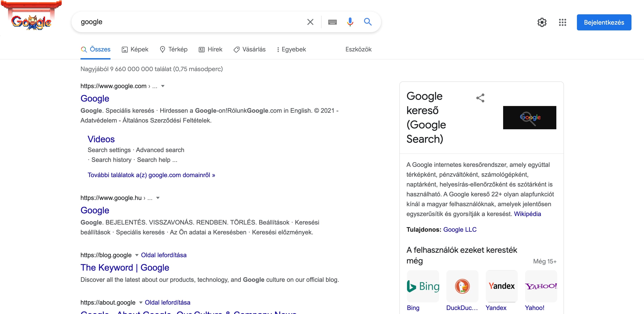Open the on-screen keyboard input tool
This screenshot has height=314, width=644.
[x=332, y=22]
